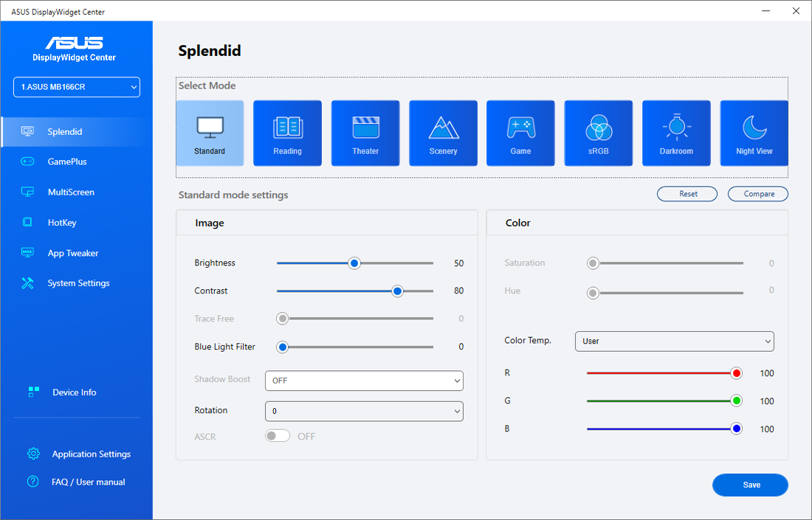Click the Color panel heading
This screenshot has height=520, width=812.
click(518, 223)
